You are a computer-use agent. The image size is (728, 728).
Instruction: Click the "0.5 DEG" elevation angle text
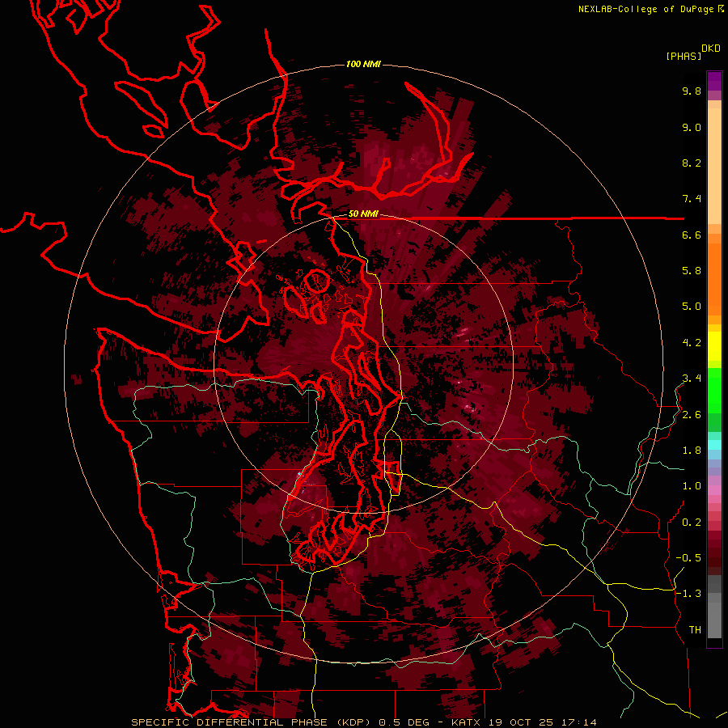(404, 722)
